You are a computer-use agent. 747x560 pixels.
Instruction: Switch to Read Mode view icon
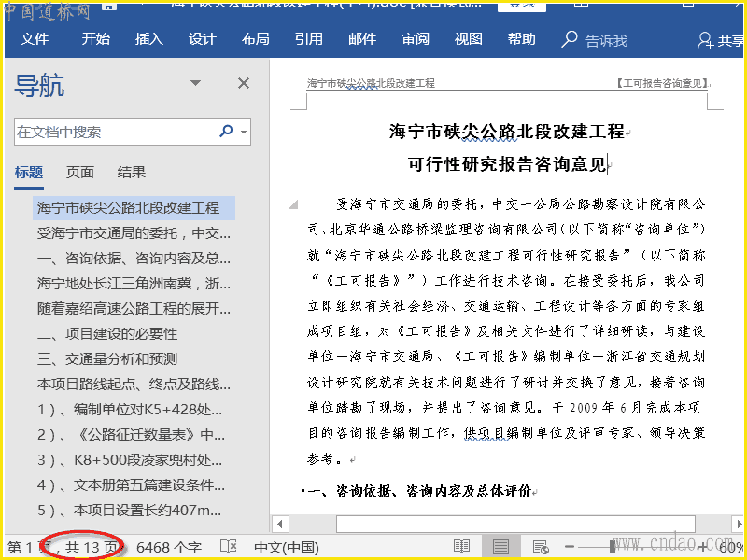[x=461, y=547]
